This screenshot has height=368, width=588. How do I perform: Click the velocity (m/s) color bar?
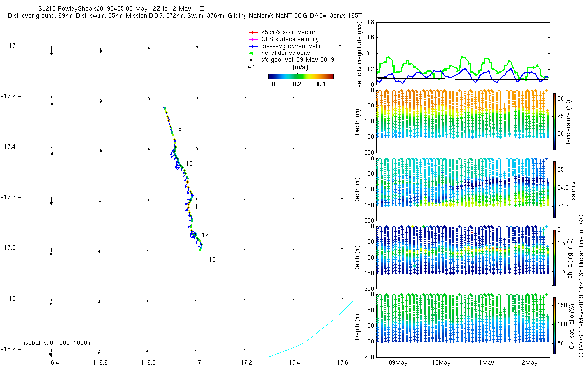point(301,76)
